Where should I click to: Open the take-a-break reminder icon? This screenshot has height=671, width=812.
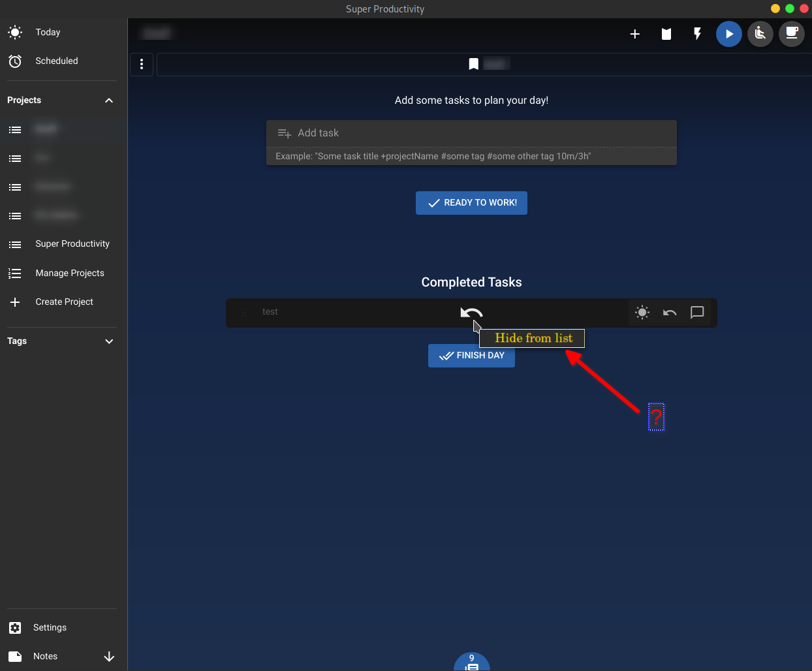pyautogui.click(x=760, y=33)
